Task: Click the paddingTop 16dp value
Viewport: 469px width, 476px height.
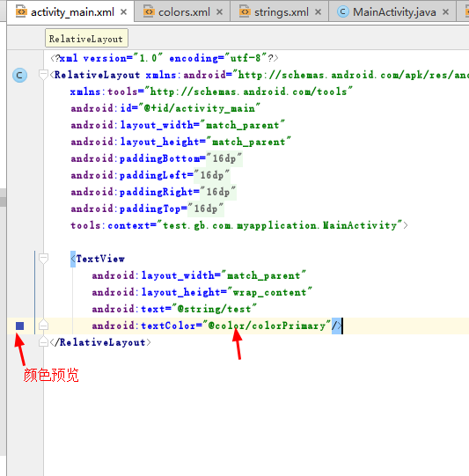Action: (206, 209)
